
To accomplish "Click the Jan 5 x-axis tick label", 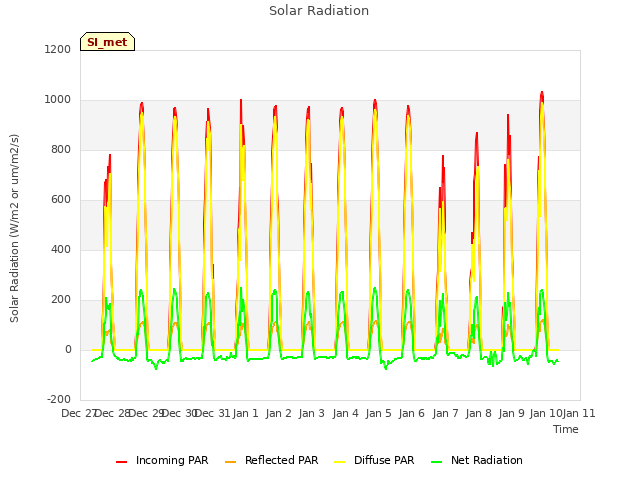I will coord(378,413).
